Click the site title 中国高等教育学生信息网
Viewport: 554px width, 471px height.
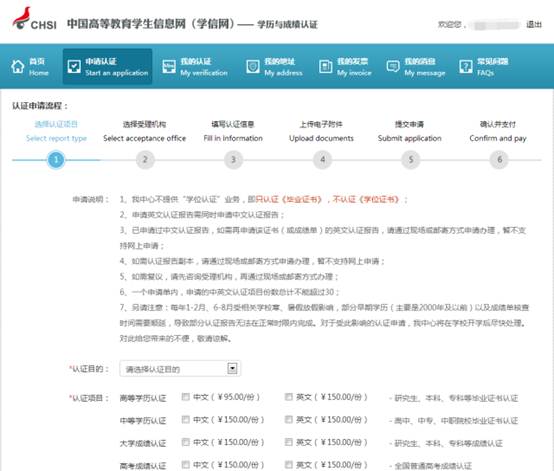click(x=126, y=24)
